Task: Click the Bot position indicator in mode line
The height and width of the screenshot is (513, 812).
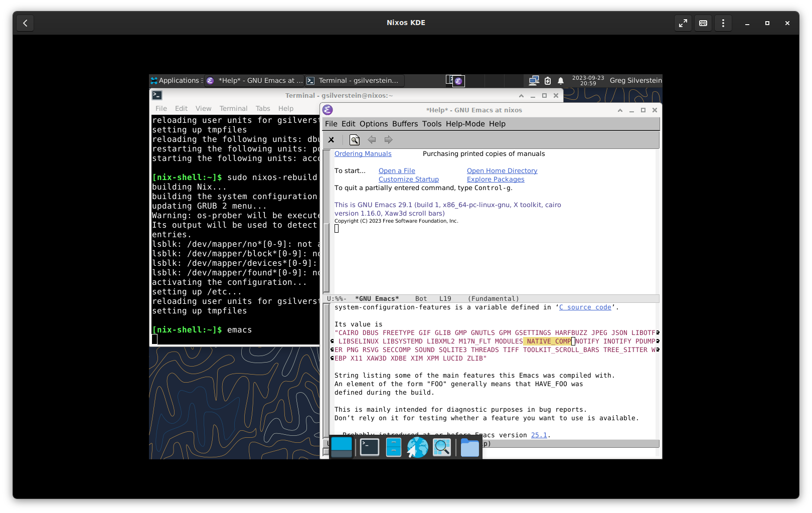Action: (421, 299)
